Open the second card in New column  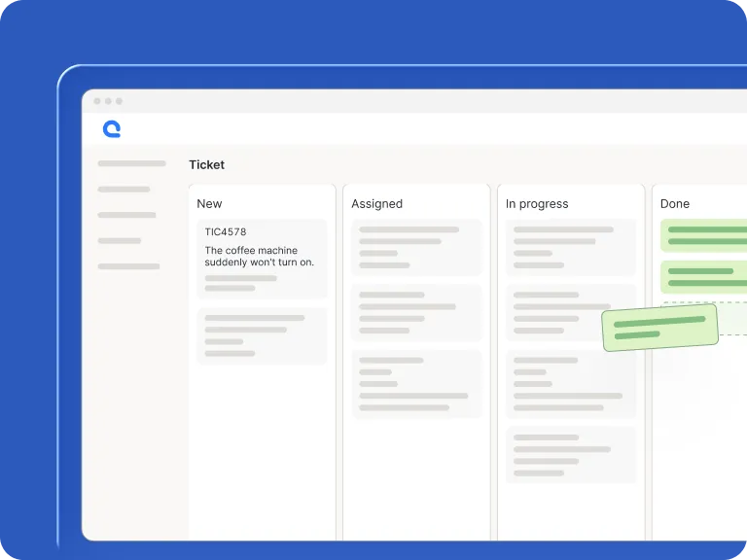pyautogui.click(x=262, y=335)
